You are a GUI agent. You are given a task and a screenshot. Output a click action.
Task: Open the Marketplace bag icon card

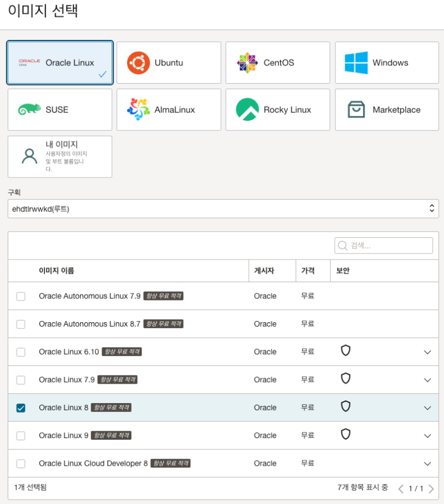click(x=387, y=110)
